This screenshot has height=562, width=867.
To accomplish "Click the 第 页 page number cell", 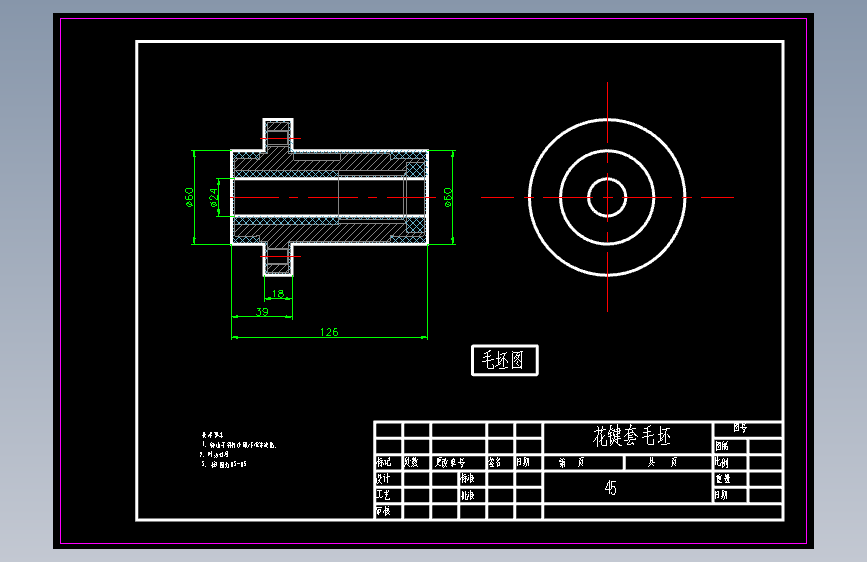I will pos(584,462).
